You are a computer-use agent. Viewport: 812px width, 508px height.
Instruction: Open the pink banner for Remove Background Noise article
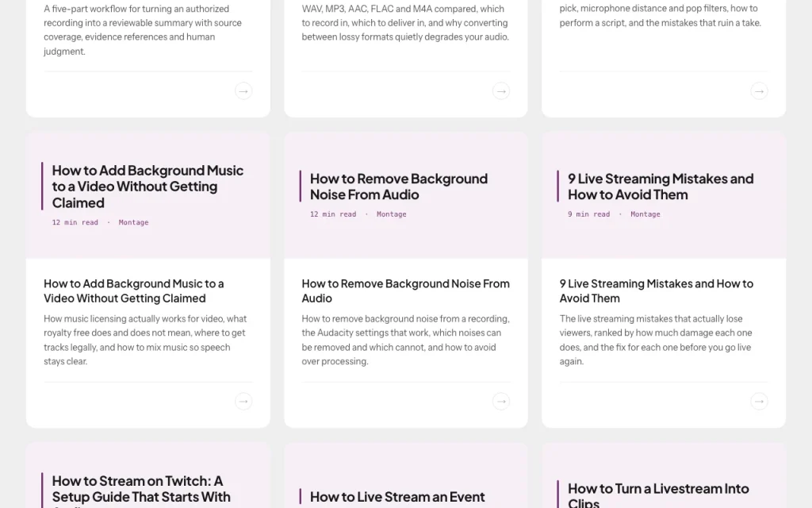point(406,195)
